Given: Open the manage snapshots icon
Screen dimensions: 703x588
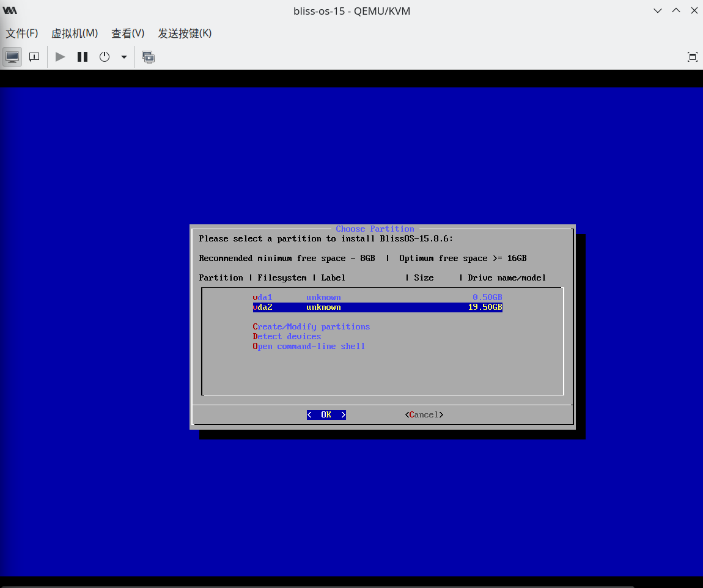Looking at the screenshot, I should [148, 57].
